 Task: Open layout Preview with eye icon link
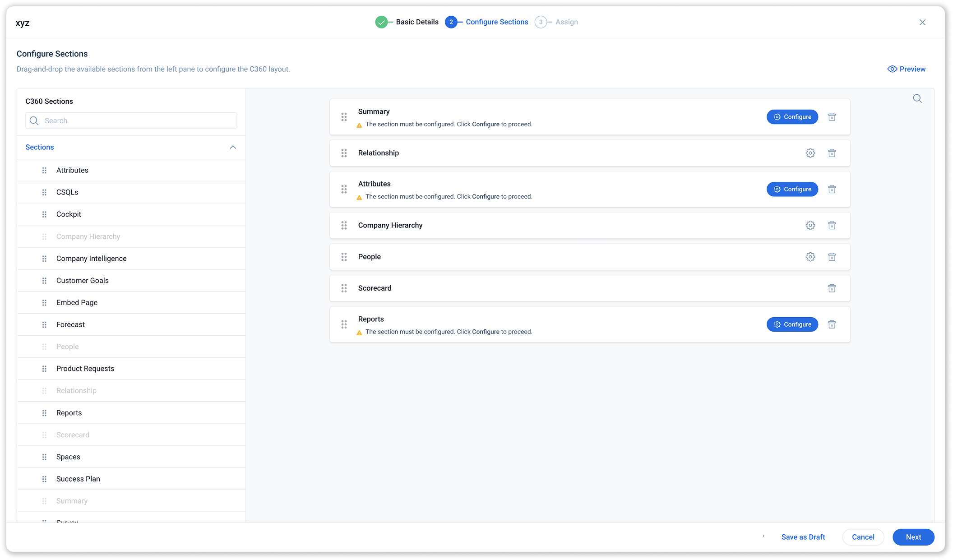(x=906, y=69)
